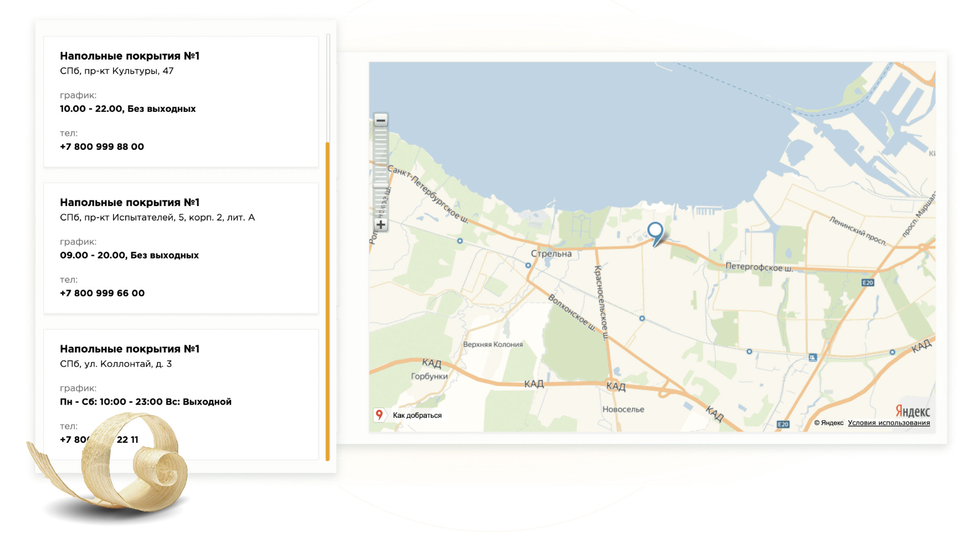980x537 pixels.
Task: Click phone number +7 800 999 88 00
Action: coord(102,146)
